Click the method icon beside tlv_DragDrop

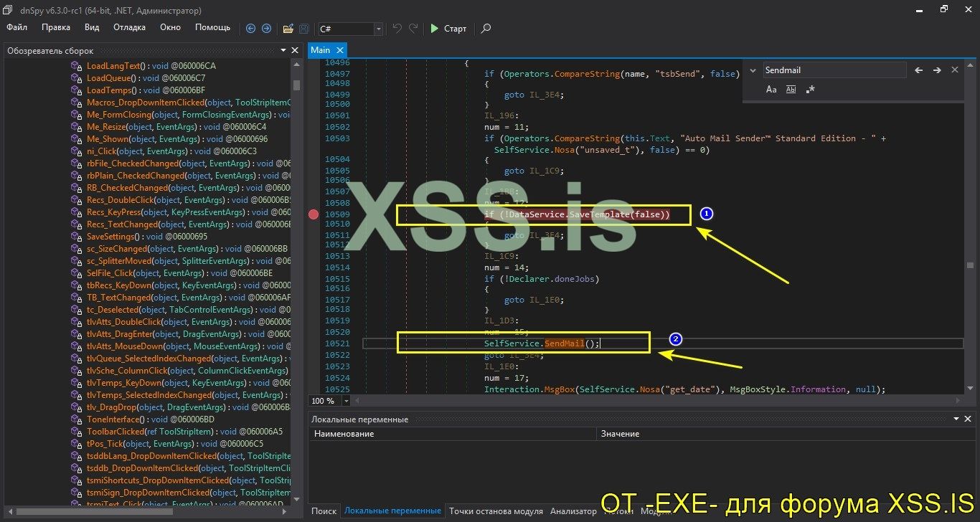tap(77, 407)
